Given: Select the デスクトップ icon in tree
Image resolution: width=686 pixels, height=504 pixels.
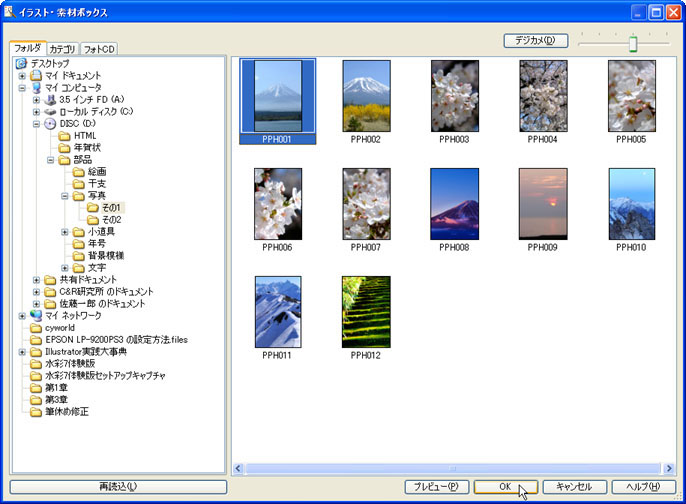Looking at the screenshot, I should (22, 64).
